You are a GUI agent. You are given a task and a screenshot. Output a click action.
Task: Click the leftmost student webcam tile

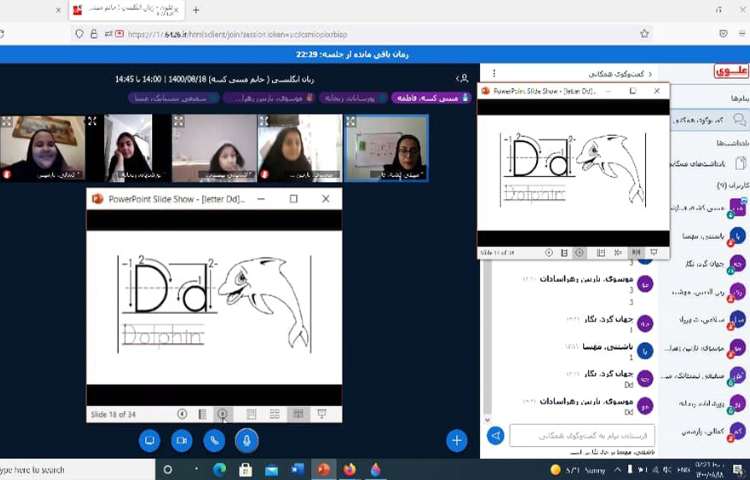tap(43, 148)
